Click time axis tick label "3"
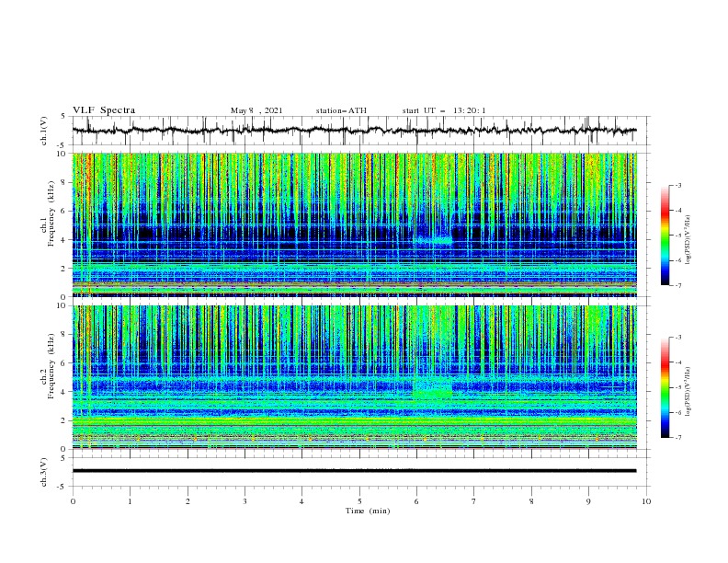 click(245, 501)
